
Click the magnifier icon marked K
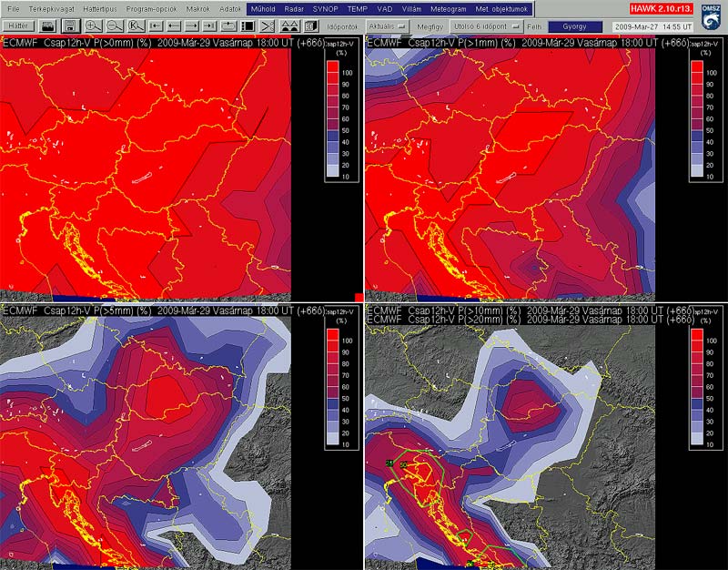136,27
